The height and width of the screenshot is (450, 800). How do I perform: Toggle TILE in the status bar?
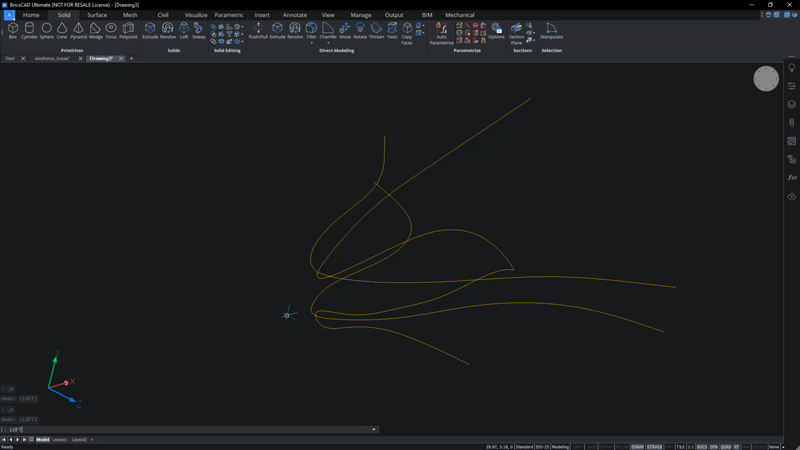[x=681, y=447]
